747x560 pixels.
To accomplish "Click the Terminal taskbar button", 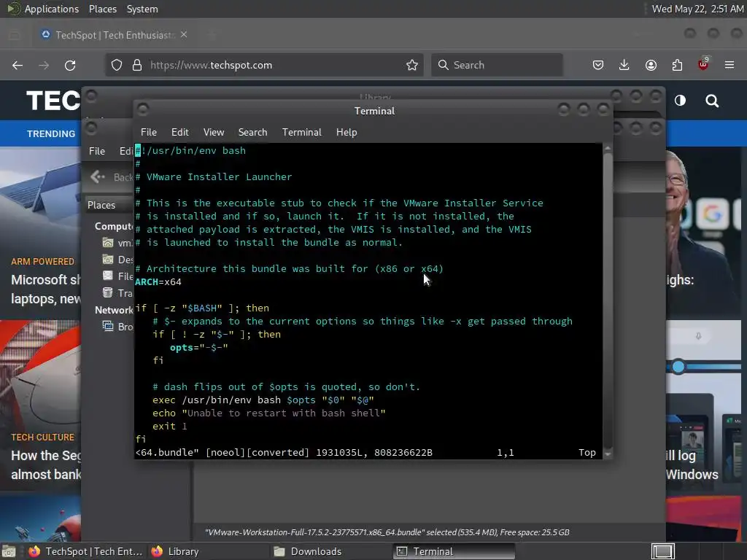I will click(454, 551).
